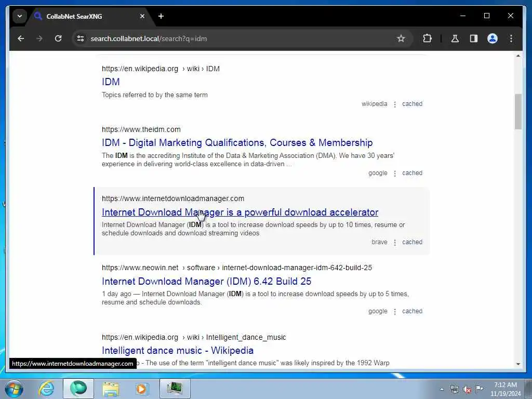Click the scrollbar down arrow
The height and width of the screenshot is (399, 532).
click(x=518, y=364)
